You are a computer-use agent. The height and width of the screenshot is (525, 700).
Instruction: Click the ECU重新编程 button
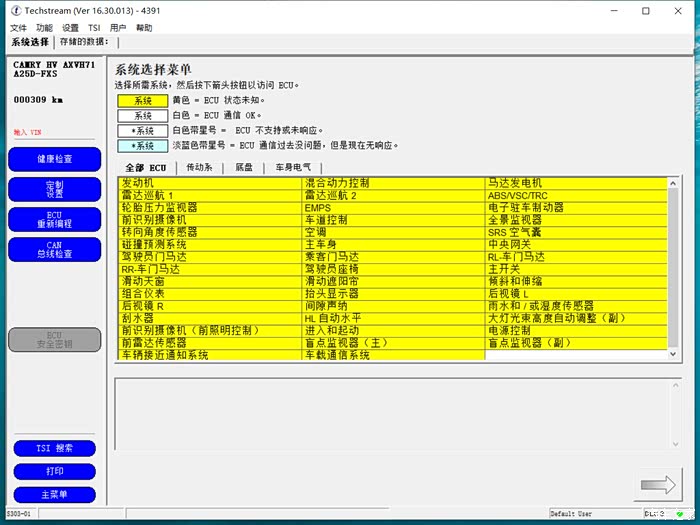point(55,219)
